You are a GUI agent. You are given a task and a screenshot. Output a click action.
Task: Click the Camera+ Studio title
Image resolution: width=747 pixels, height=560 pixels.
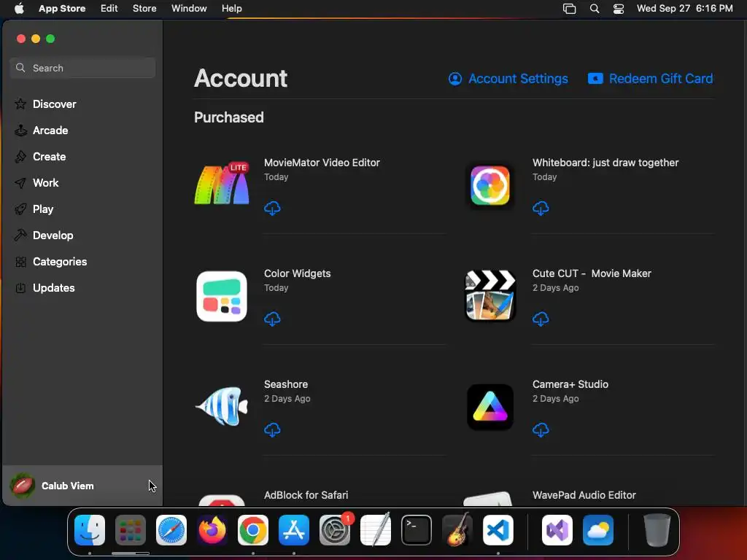point(570,384)
